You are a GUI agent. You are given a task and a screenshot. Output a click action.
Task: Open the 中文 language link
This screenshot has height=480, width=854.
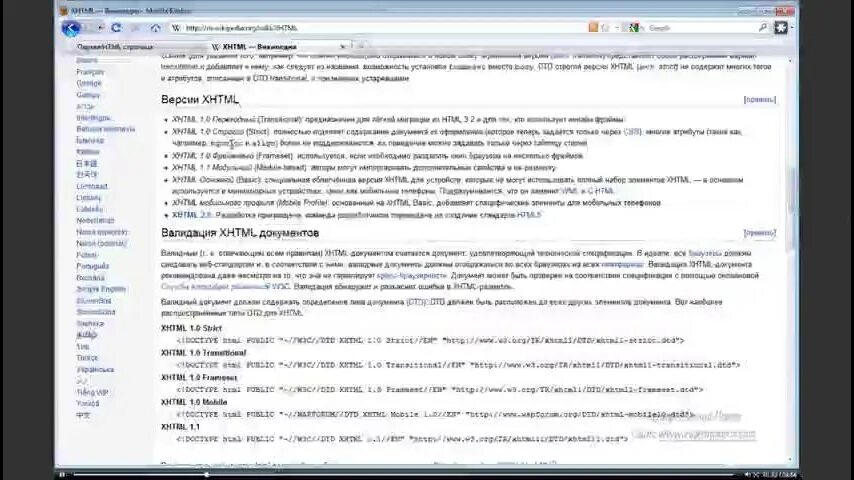tap(83, 415)
